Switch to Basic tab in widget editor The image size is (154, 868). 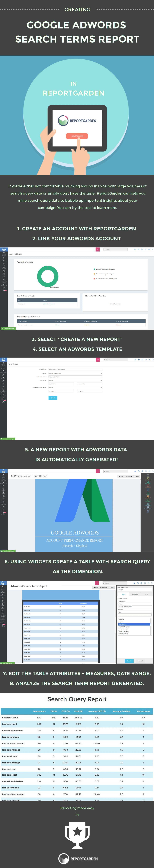tap(123, 594)
